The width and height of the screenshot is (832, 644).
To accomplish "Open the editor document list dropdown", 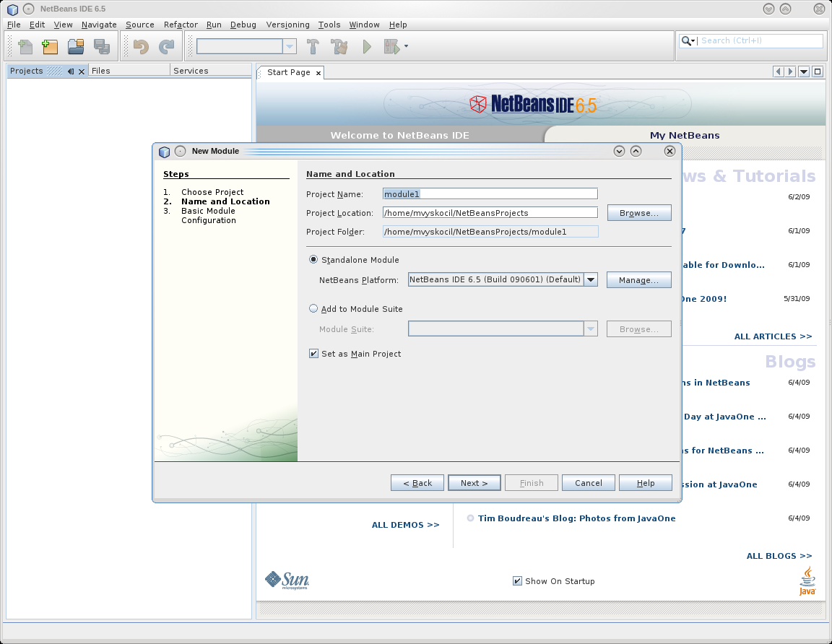I will [804, 71].
